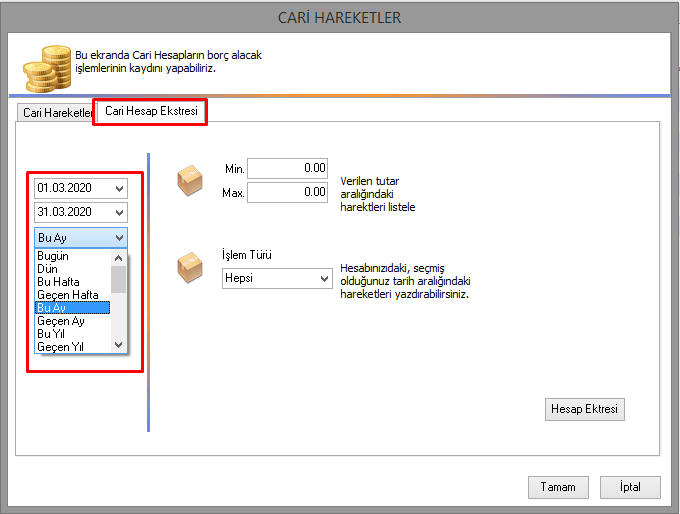This screenshot has width=680, height=514.
Task: Pick Geçen Yıl from the list
Action: pos(60,346)
